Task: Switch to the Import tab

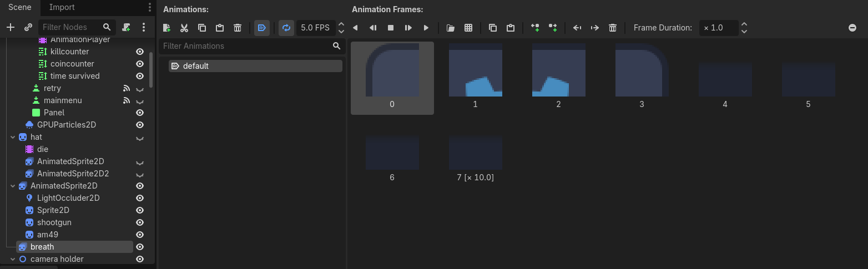Action: click(x=62, y=7)
